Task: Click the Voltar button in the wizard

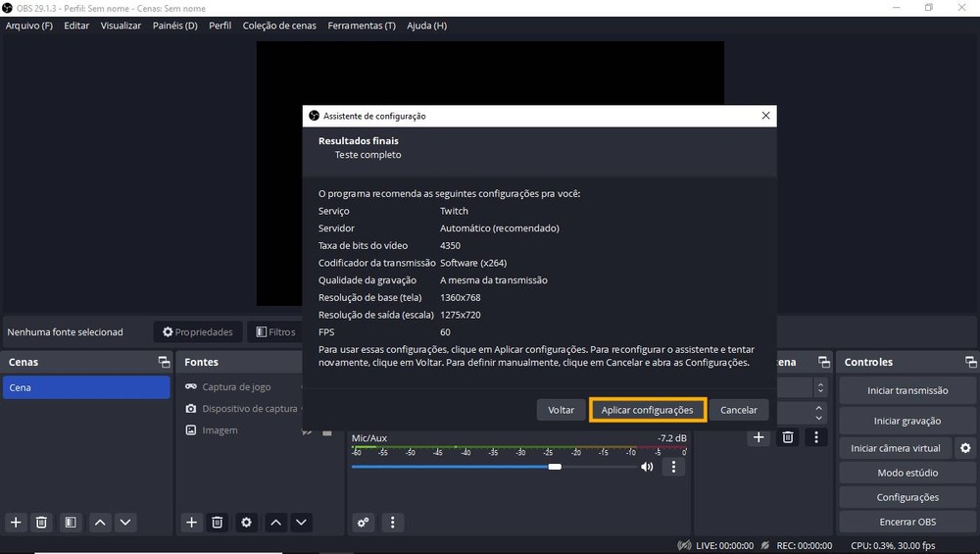Action: pyautogui.click(x=561, y=410)
